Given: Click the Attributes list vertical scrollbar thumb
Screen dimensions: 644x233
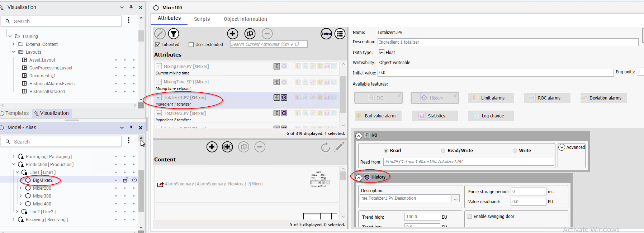Looking at the screenshot, I should (343, 94).
